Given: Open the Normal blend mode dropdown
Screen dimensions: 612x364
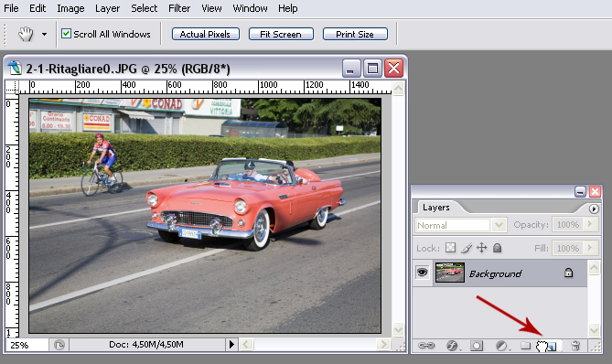Looking at the screenshot, I should [460, 225].
